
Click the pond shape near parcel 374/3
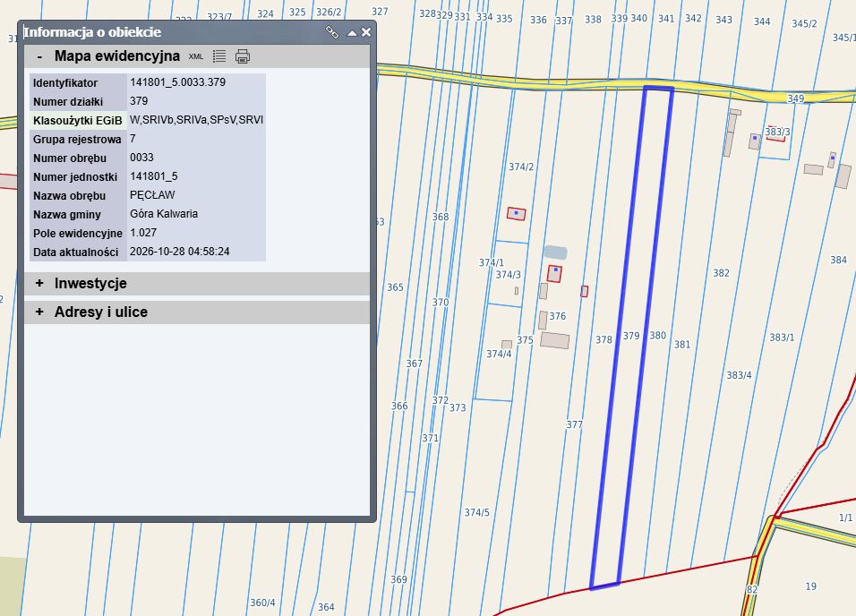(555, 252)
